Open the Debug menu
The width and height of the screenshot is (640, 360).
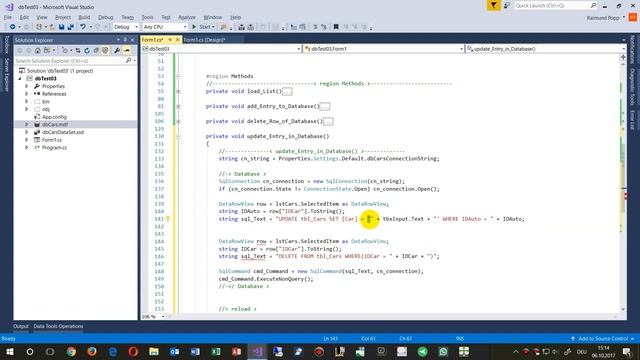pos(105,17)
